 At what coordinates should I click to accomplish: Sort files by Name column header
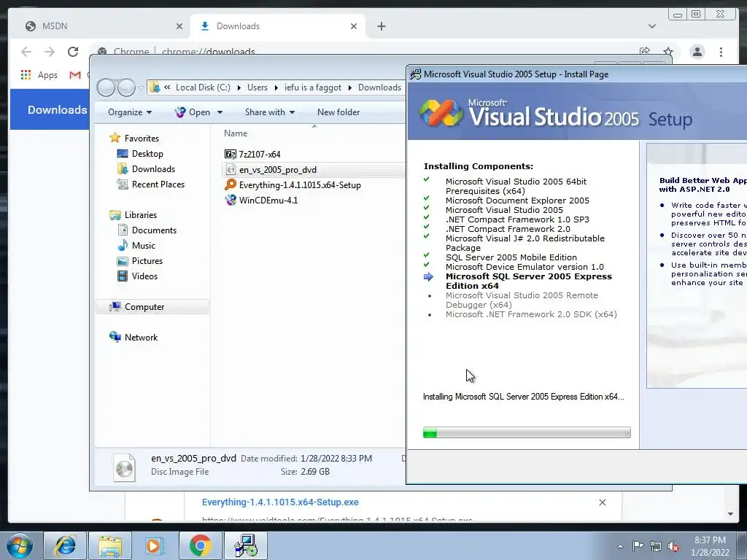coord(236,133)
